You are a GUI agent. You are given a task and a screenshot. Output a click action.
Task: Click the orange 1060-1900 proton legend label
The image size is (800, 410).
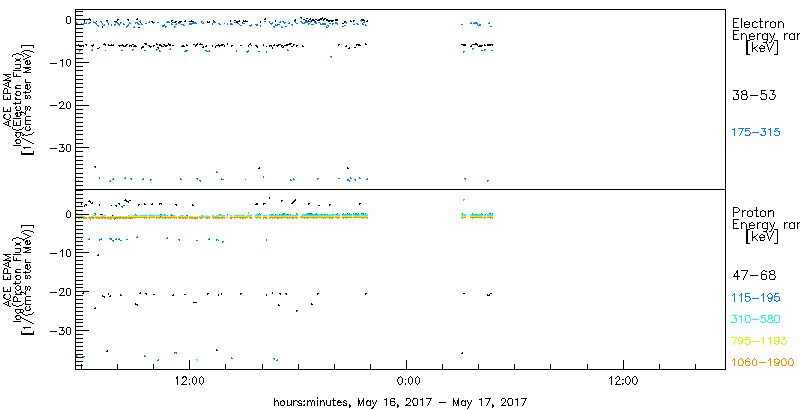pos(763,363)
